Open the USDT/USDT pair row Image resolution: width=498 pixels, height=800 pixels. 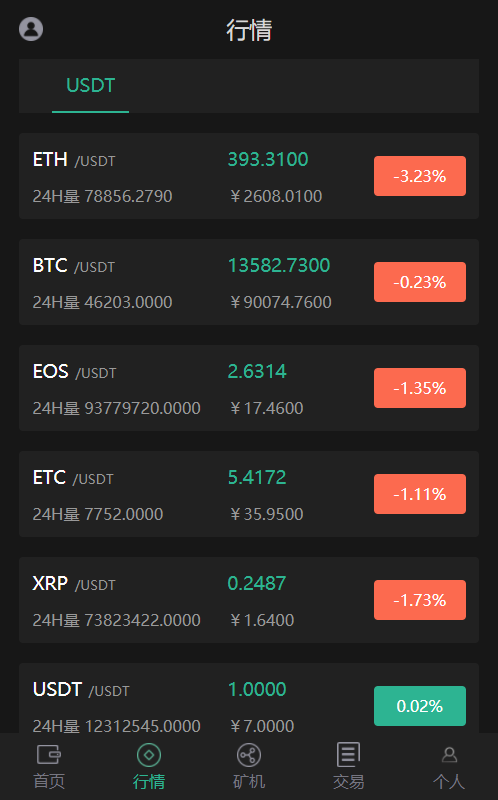click(249, 698)
